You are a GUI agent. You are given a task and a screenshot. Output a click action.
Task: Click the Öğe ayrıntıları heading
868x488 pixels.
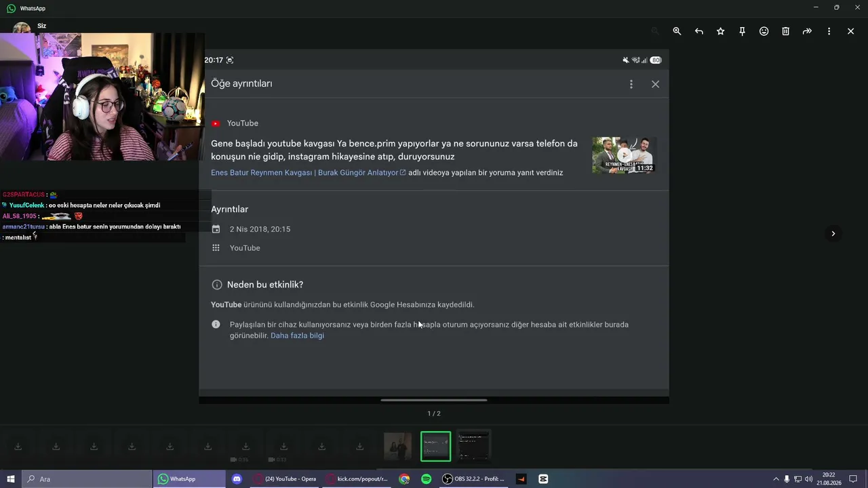pos(241,83)
